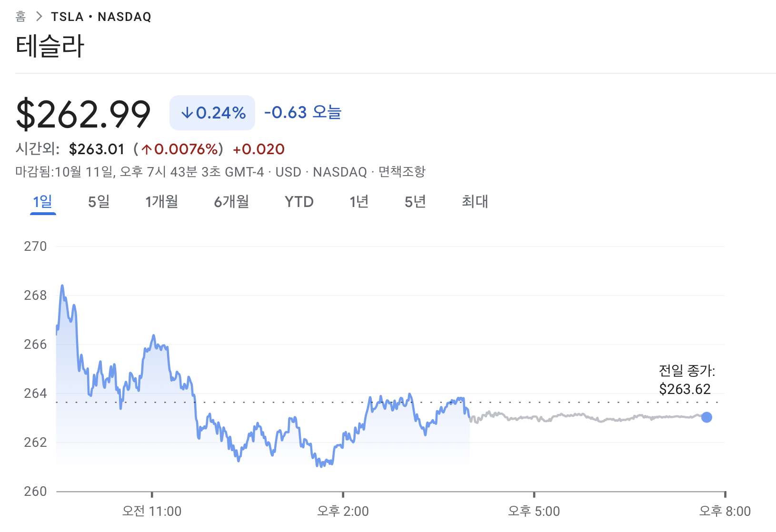This screenshot has height=532, width=776.
Task: Click the 마감됨 10월 11일 timestamp text
Action: [x=139, y=171]
